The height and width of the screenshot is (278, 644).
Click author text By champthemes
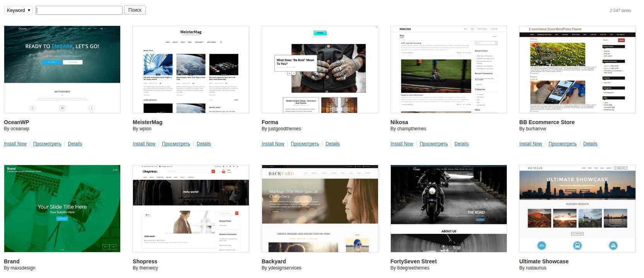[408, 129]
